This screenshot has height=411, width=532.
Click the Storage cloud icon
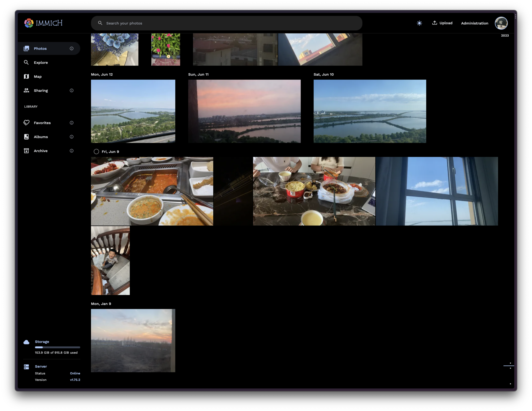[26, 342]
